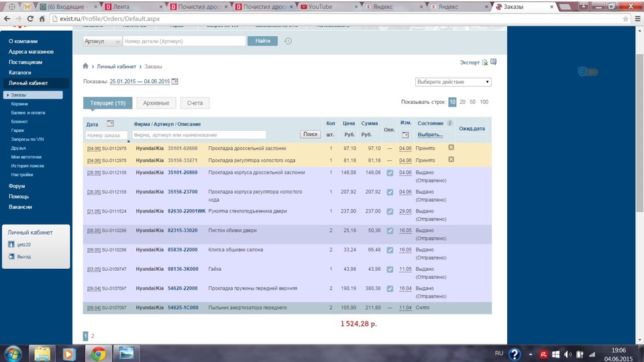Open the Состояние info icon
This screenshot has height=362, width=644.
pyautogui.click(x=449, y=123)
